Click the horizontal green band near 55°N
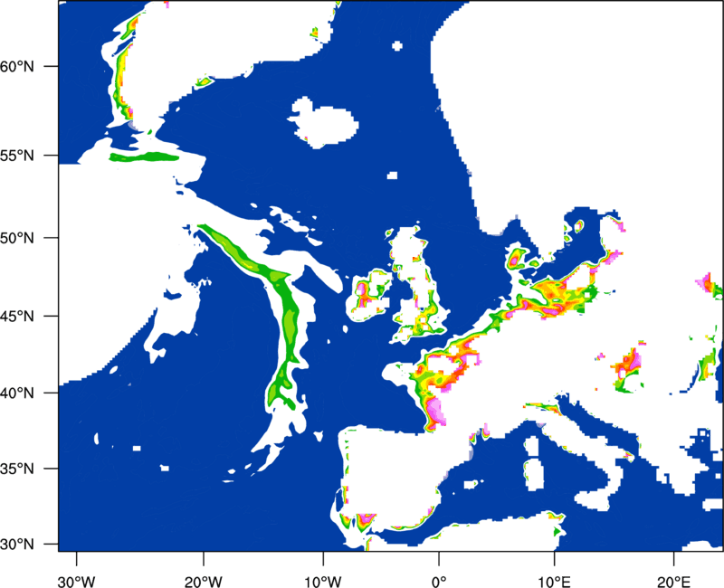This screenshot has height=588, width=724. click(x=144, y=156)
